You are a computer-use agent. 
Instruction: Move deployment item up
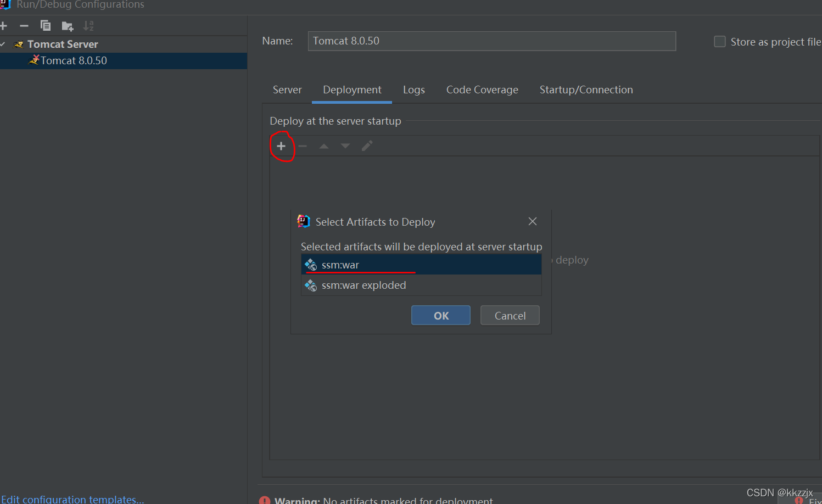[324, 146]
